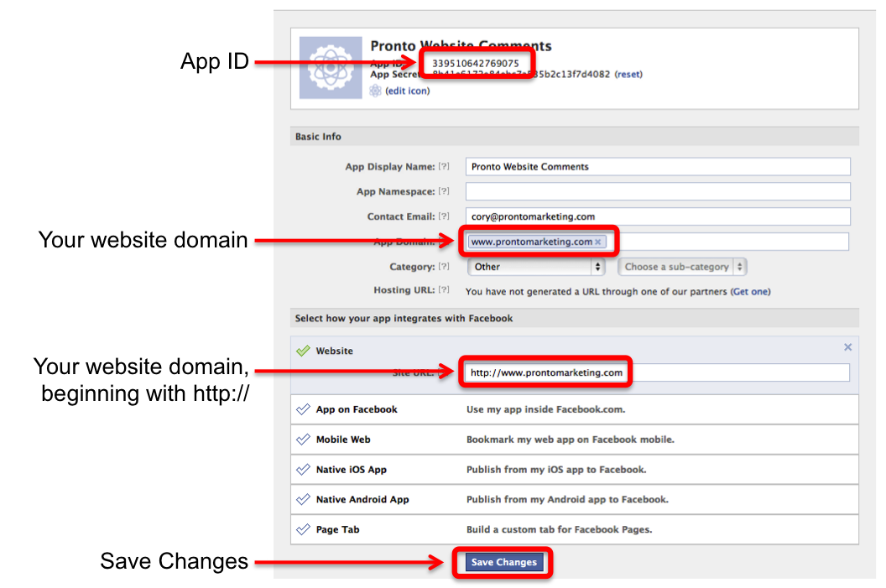Click 'Build a custom tab for Facebook Pages.' text

[559, 529]
